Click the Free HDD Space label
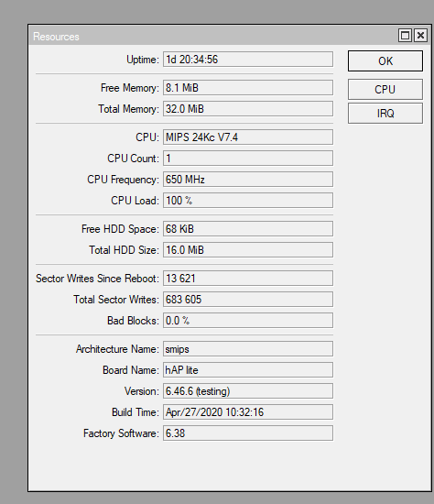434x504 pixels. (x=120, y=229)
